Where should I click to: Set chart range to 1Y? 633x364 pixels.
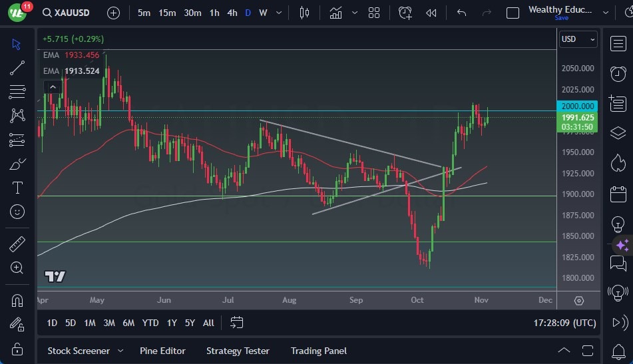tap(172, 323)
